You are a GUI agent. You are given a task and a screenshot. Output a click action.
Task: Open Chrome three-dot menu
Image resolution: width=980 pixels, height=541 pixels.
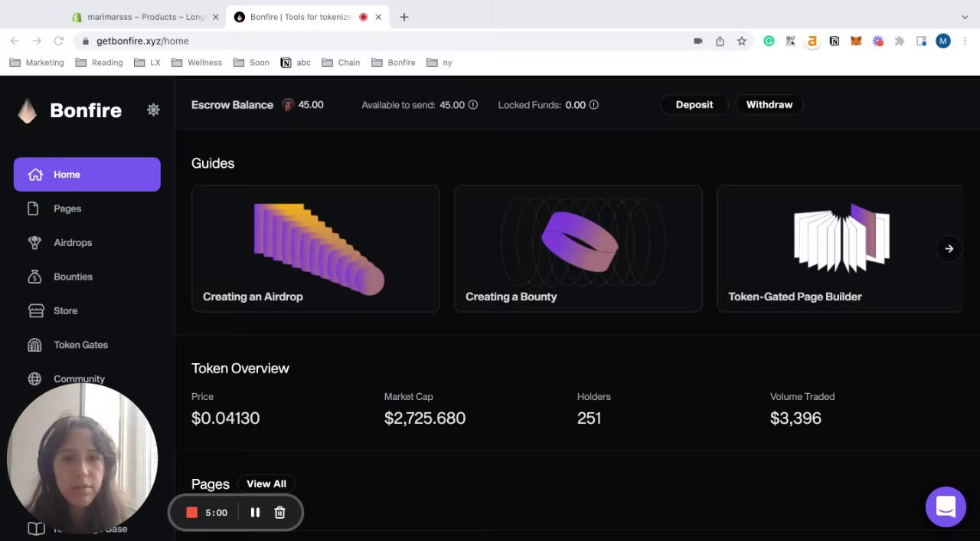pos(965,41)
